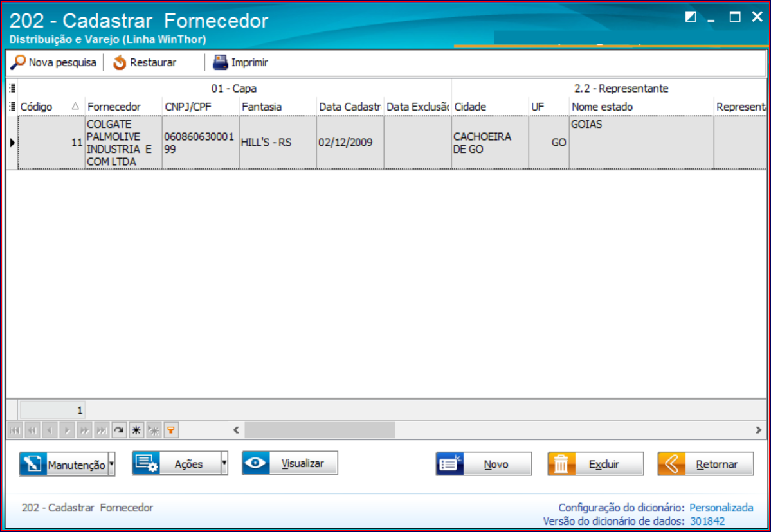
Task: Select the code 11 cell
Action: 51,143
